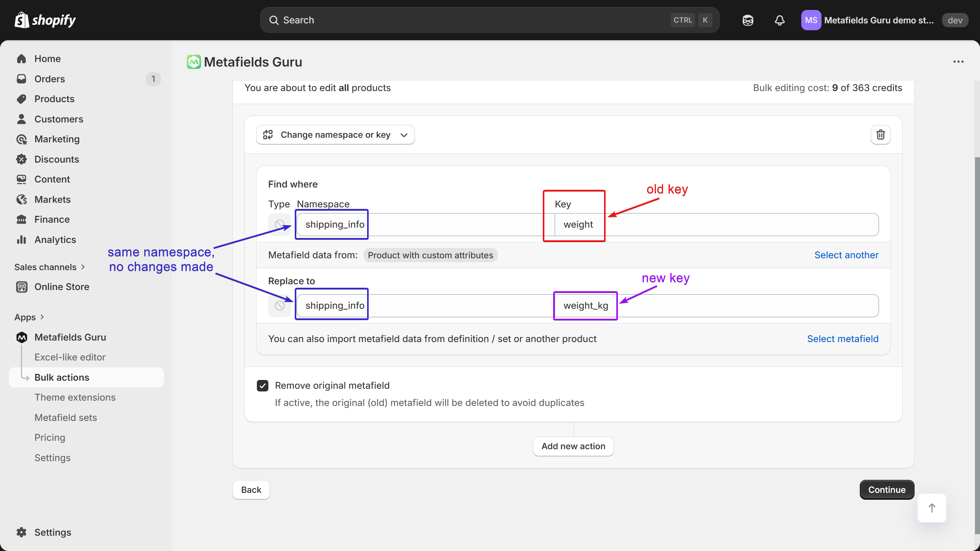Click the Replace-to type disabled icon
Viewport: 980px width, 551px height.
point(280,306)
